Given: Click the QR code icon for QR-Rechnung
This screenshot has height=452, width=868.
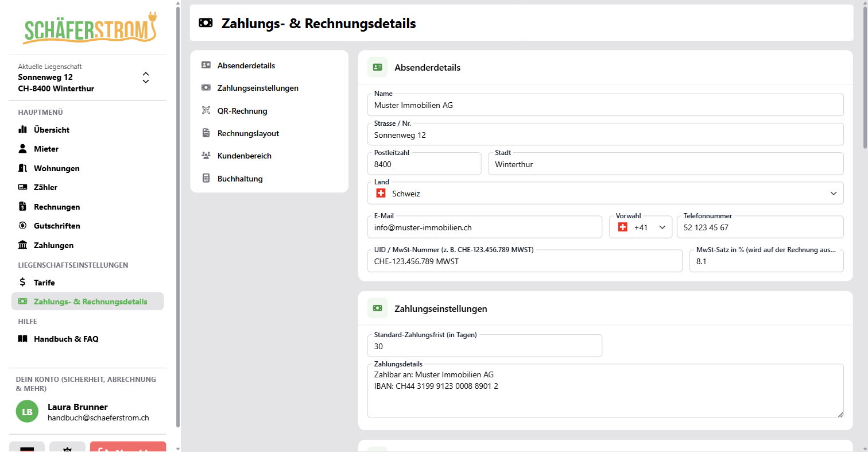Looking at the screenshot, I should click(x=206, y=111).
